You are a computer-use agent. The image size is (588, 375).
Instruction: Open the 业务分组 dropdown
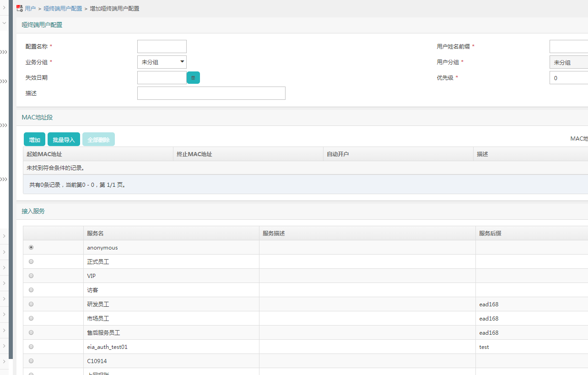162,62
